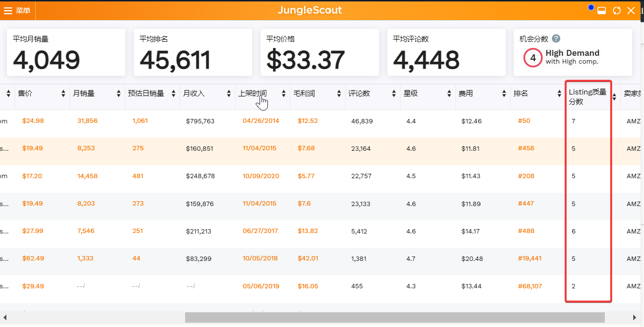This screenshot has width=644, height=327.
Task: Sort table by 排名 column arrows
Action: [x=559, y=93]
